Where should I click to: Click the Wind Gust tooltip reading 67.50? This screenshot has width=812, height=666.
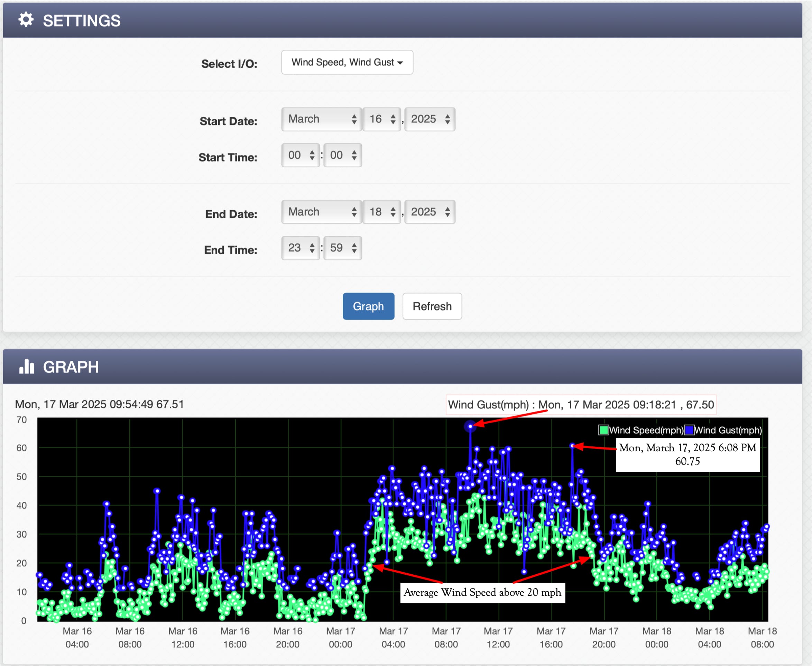tap(581, 405)
